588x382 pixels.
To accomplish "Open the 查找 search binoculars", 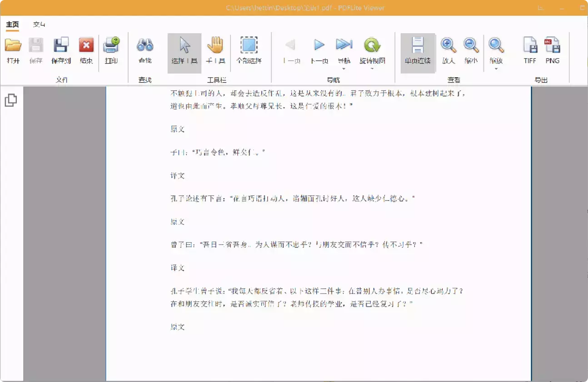I will (x=145, y=50).
